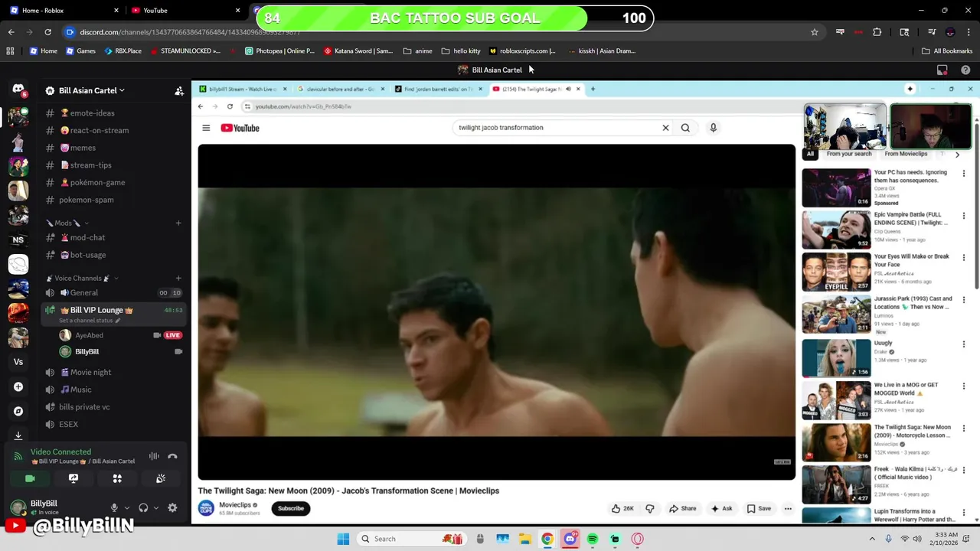Click the YouTube logo home link

click(240, 128)
